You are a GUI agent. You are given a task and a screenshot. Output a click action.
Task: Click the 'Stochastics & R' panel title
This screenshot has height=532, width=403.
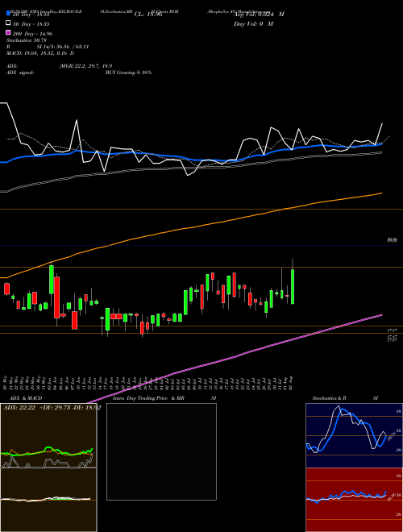click(329, 398)
